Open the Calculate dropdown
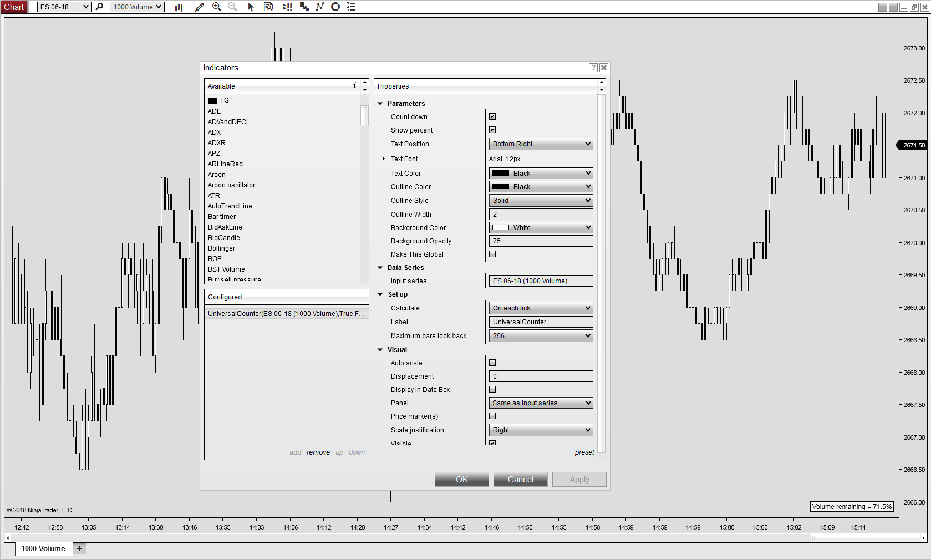Viewport: 931px width, 560px height. (x=541, y=308)
